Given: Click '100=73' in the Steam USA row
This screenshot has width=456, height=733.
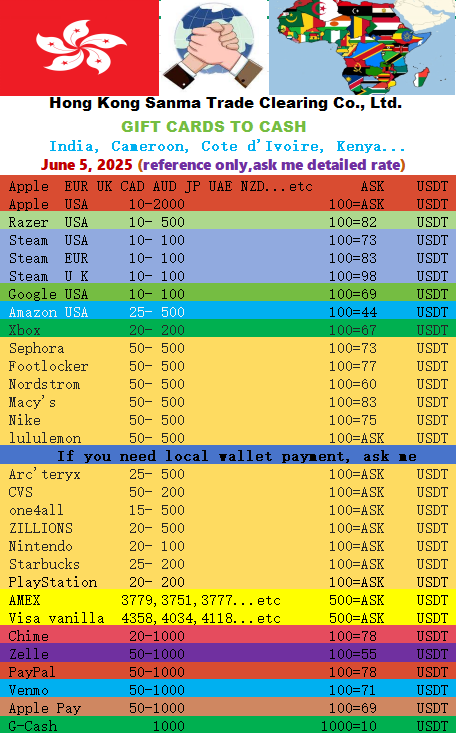Looking at the screenshot, I should coord(353,240).
